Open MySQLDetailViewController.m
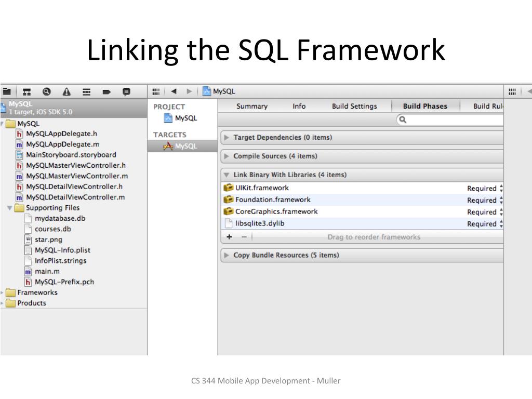This screenshot has width=532, height=399. pyautogui.click(x=75, y=197)
